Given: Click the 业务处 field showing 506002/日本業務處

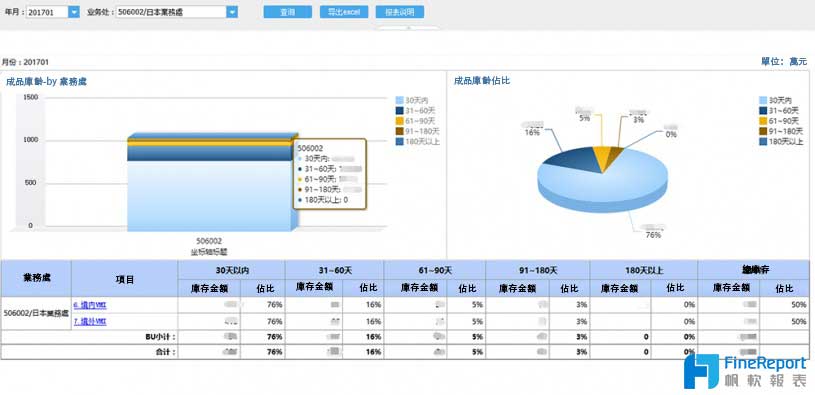Looking at the screenshot, I should (x=171, y=12).
